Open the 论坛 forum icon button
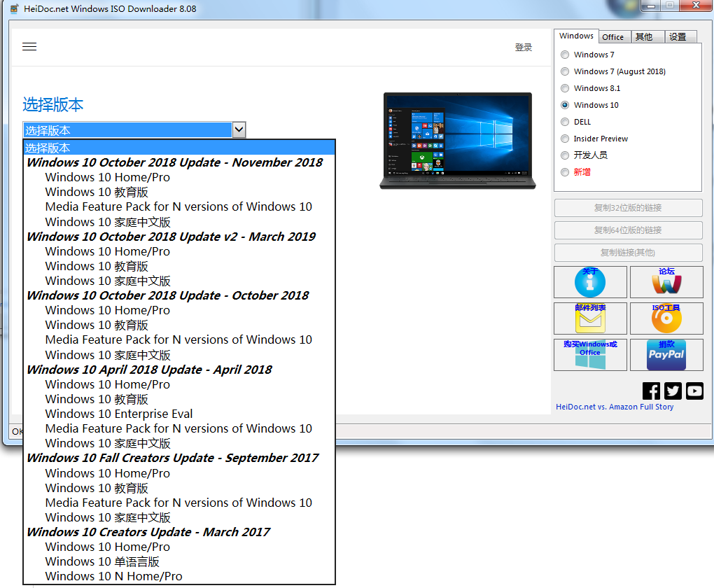Viewport: 714px width, 588px height. (x=666, y=282)
